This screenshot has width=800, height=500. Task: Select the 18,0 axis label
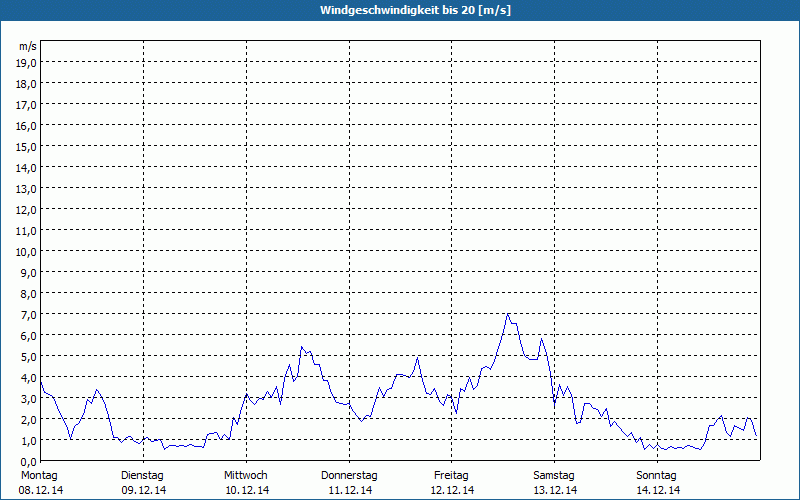pos(26,84)
